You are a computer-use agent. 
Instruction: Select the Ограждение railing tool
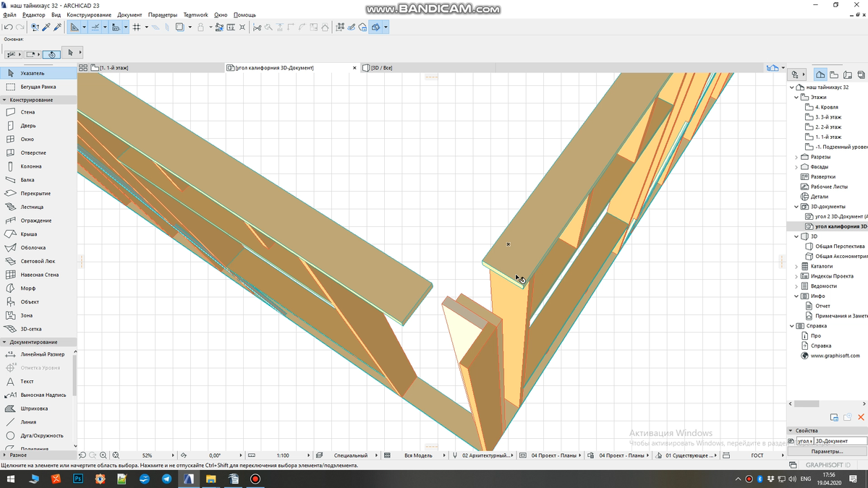38,221
